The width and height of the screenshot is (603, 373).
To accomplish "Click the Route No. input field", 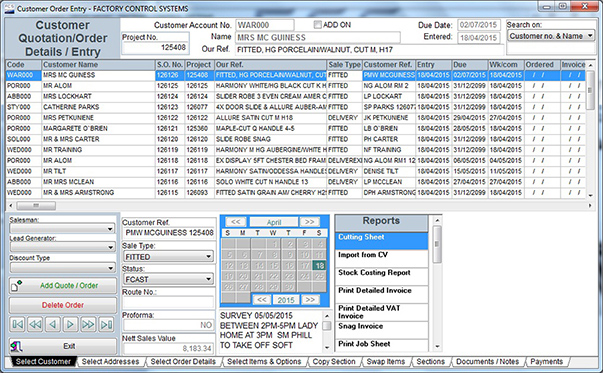I will 168,302.
